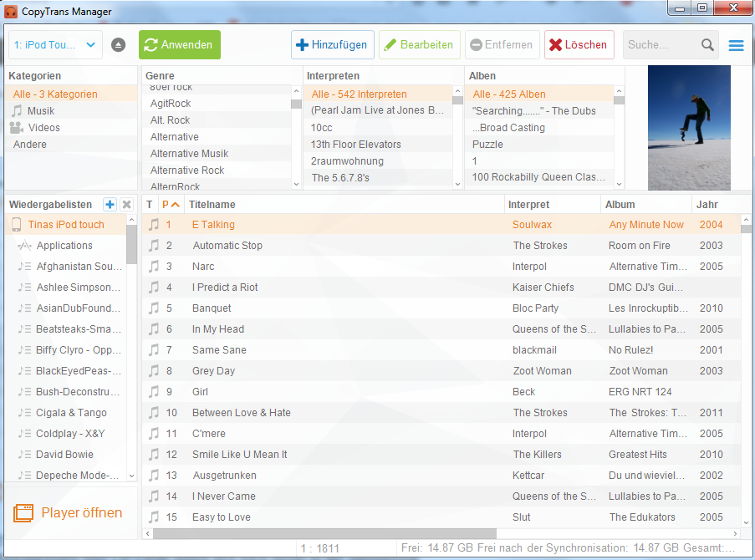Select track I Predict a Riot
Screen dimensions: 755x560
441,288
